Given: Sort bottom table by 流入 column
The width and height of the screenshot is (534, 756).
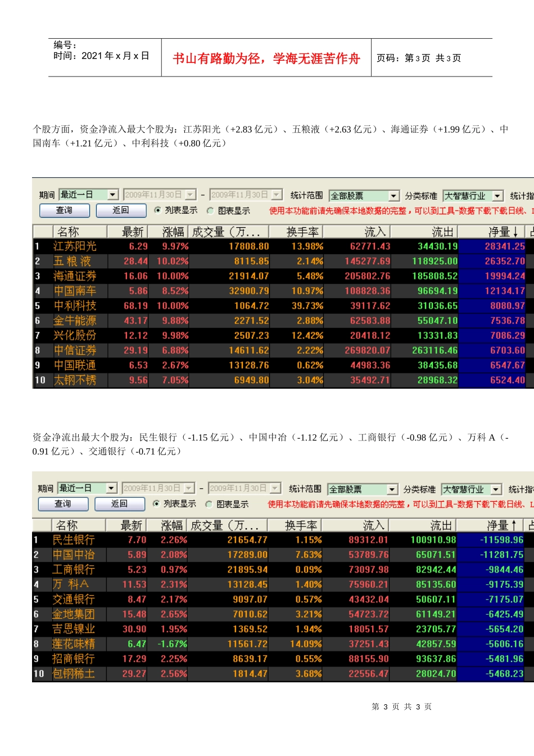Looking at the screenshot, I should click(355, 525).
